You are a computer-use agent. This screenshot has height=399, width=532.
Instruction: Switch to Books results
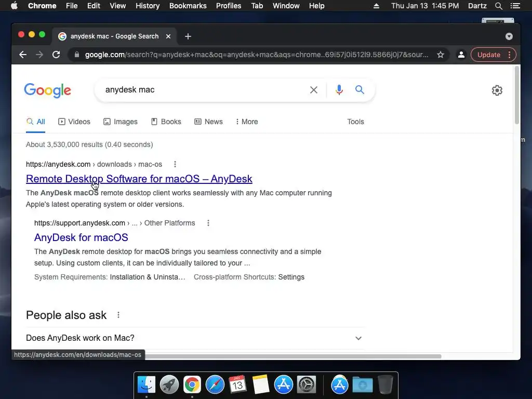(166, 122)
